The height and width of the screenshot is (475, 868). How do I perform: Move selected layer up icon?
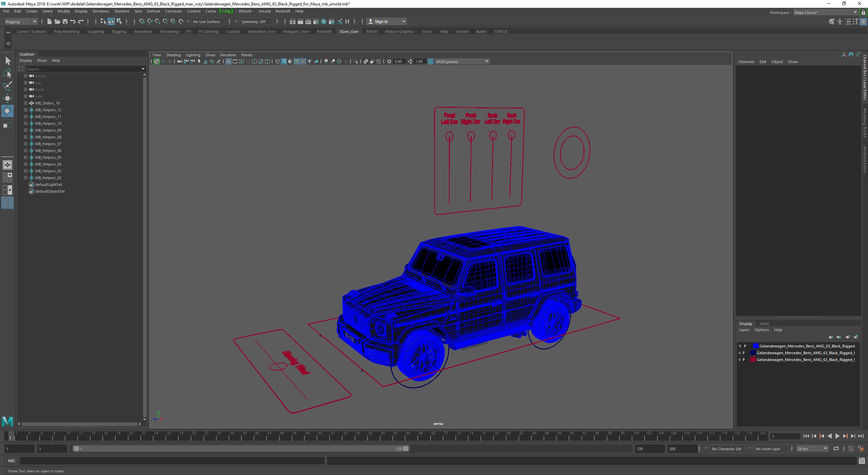tap(831, 337)
